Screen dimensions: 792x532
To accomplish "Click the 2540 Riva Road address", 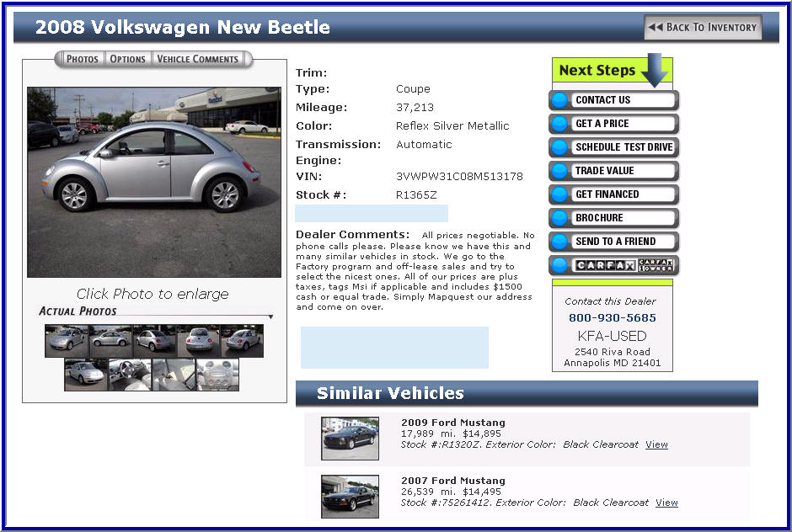I will [613, 352].
